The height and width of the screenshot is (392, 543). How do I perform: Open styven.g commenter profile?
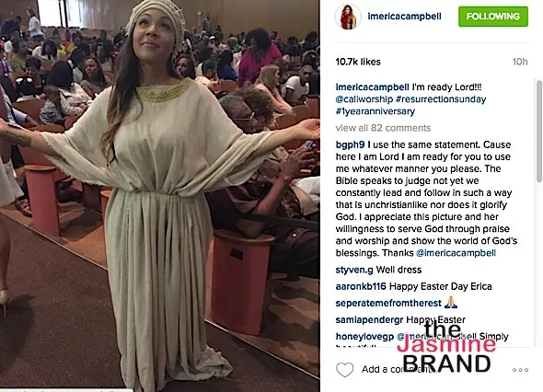click(x=354, y=270)
